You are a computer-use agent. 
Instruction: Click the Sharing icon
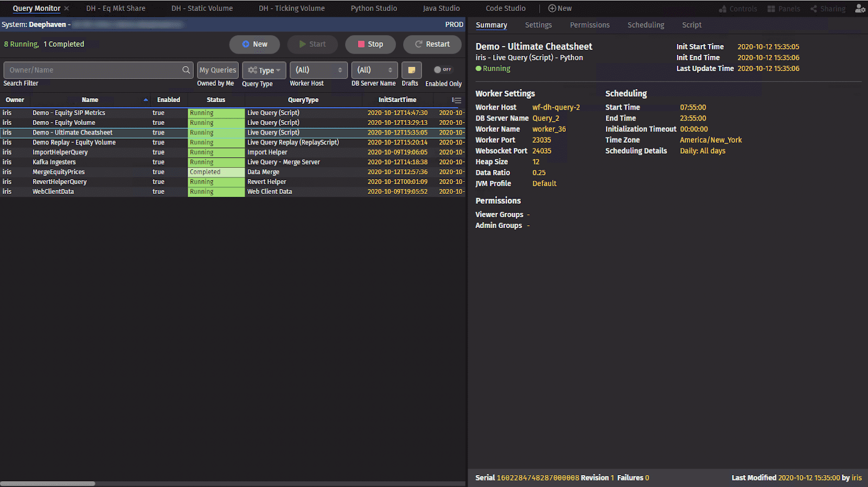(828, 9)
